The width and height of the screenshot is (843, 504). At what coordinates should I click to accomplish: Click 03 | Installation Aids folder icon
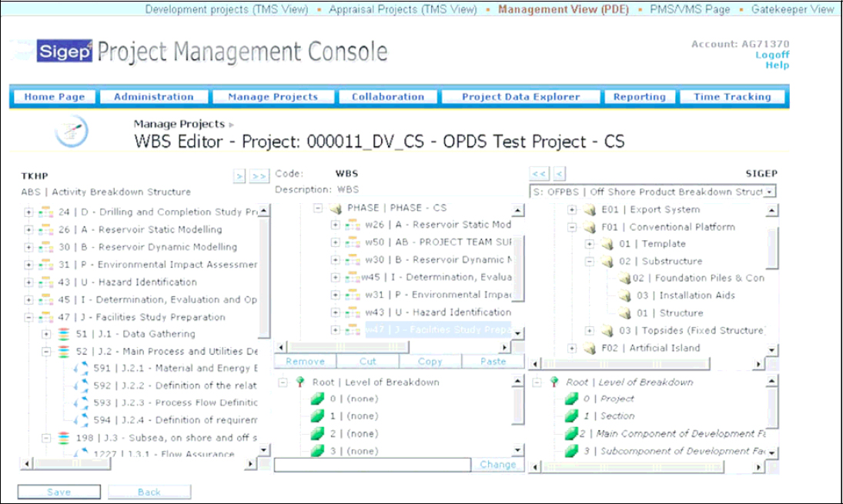point(624,295)
